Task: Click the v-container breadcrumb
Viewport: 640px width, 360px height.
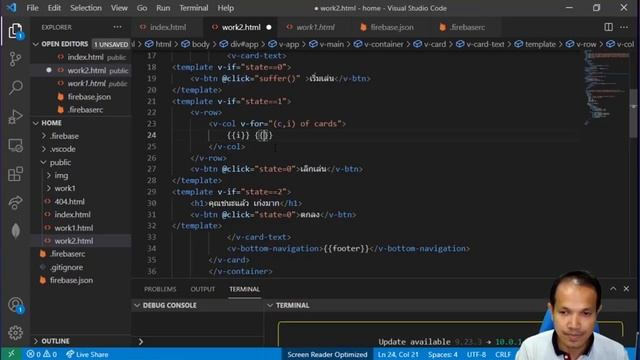Action: click(383, 44)
